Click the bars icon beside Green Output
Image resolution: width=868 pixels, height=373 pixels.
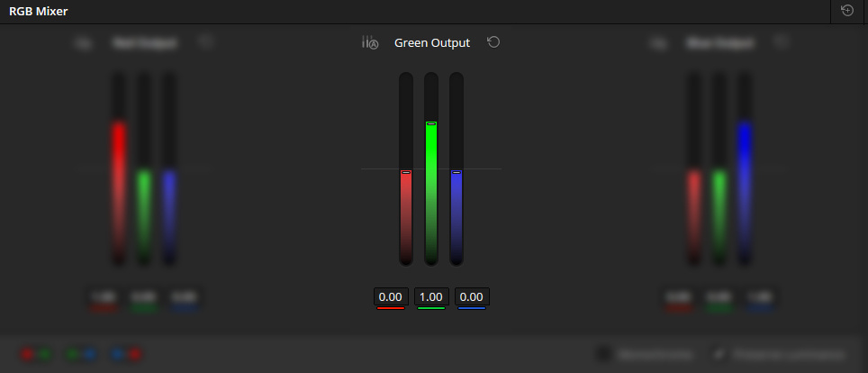369,42
